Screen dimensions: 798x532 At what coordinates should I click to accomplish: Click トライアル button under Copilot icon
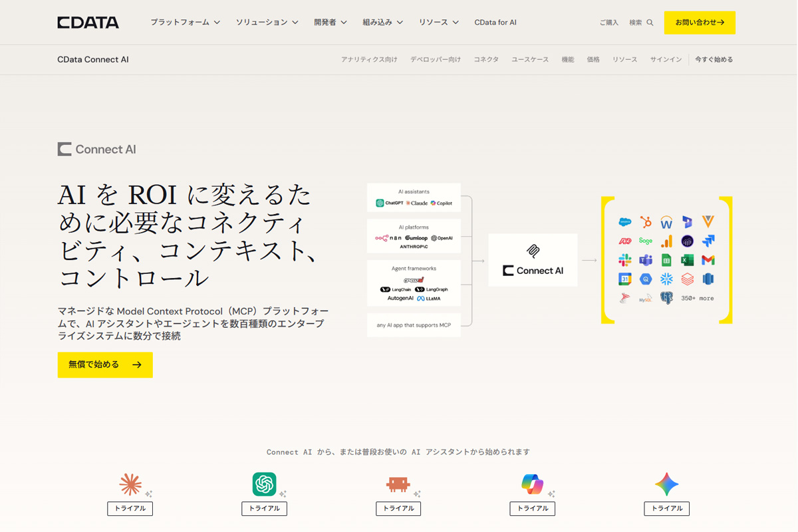[532, 509]
